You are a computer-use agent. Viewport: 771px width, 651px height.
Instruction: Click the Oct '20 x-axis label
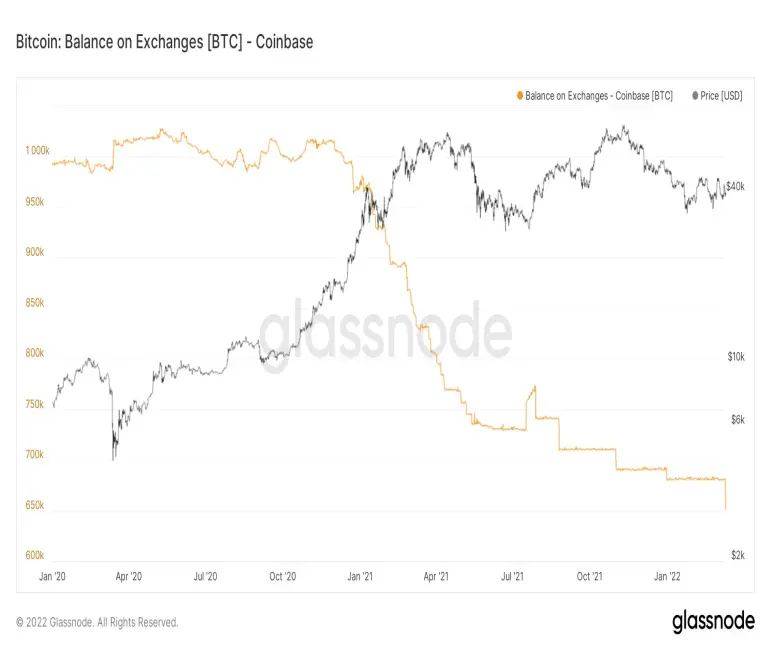tap(283, 576)
